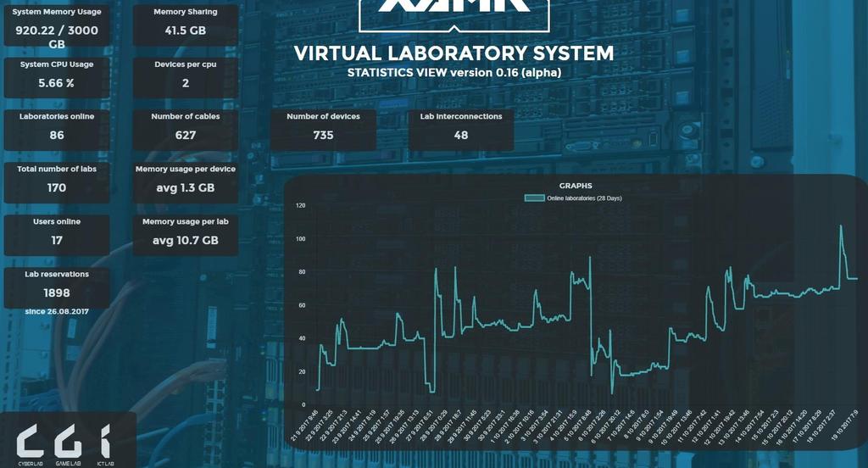Viewport: 868px width, 468px height.
Task: Click the 'since 26.08.2017' text
Action: click(x=57, y=312)
